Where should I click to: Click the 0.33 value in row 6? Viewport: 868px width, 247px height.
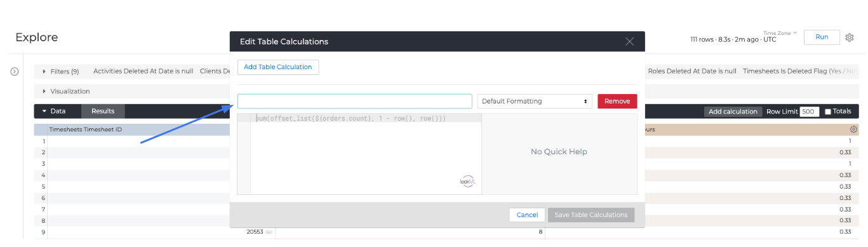click(845, 198)
